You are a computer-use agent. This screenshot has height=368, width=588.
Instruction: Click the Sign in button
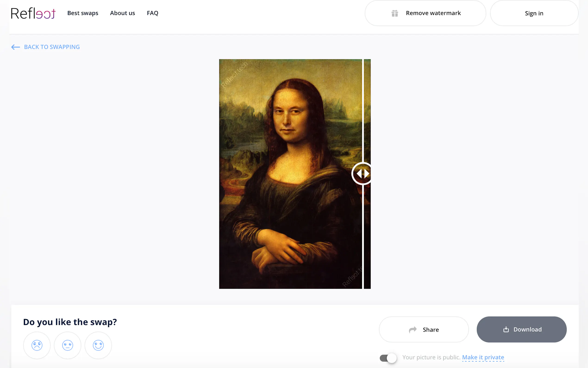tap(534, 13)
